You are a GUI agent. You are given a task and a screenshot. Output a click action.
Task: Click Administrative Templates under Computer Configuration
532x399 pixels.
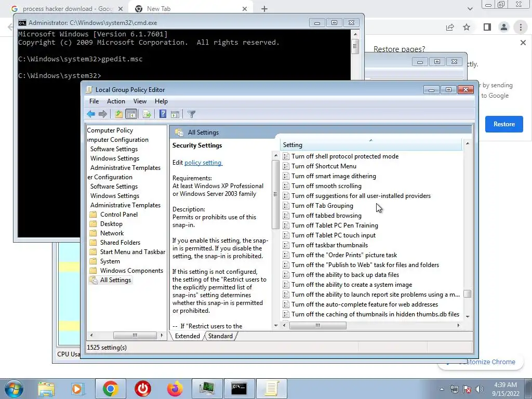click(x=125, y=168)
